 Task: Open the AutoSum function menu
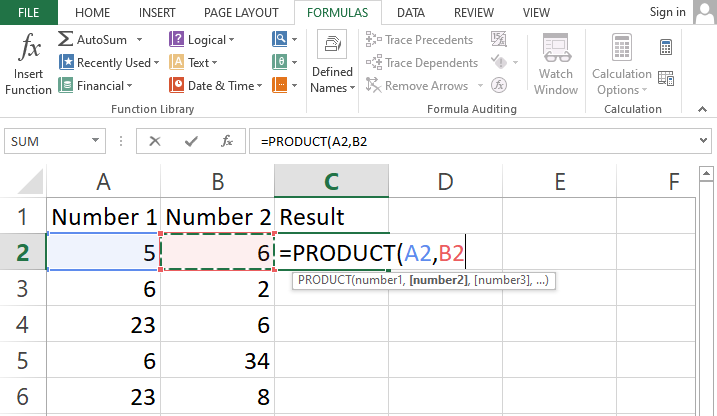pos(100,40)
